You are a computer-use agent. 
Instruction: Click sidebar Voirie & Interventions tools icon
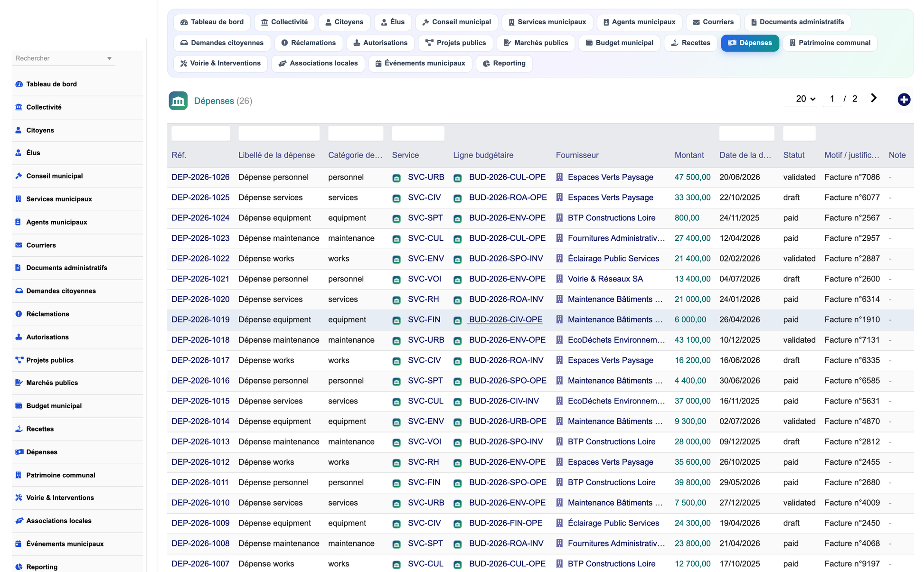click(x=19, y=497)
